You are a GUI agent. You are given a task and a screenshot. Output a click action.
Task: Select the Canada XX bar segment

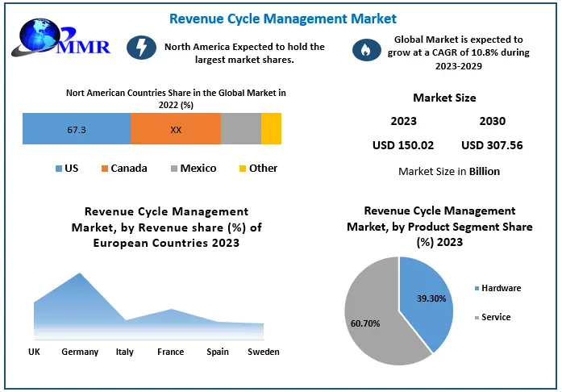pos(176,129)
